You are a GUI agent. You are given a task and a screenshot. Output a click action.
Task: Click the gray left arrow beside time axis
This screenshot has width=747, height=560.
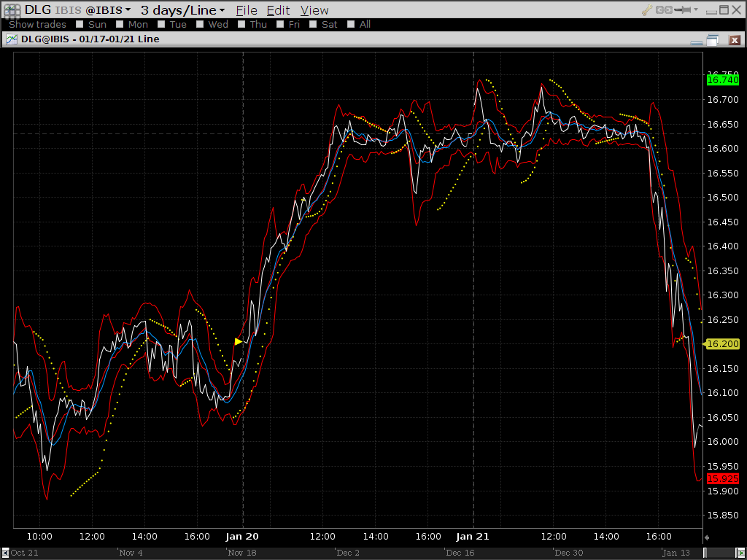tap(707, 537)
